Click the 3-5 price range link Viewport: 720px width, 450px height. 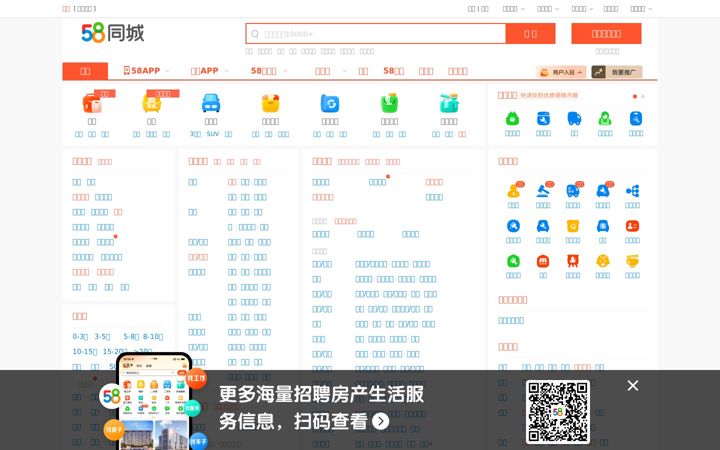point(102,337)
